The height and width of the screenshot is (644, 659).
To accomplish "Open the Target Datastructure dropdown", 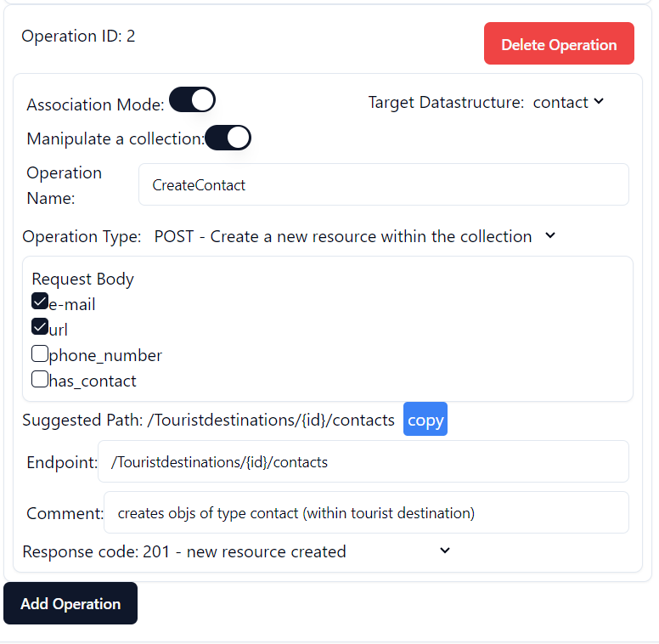I will click(x=567, y=102).
